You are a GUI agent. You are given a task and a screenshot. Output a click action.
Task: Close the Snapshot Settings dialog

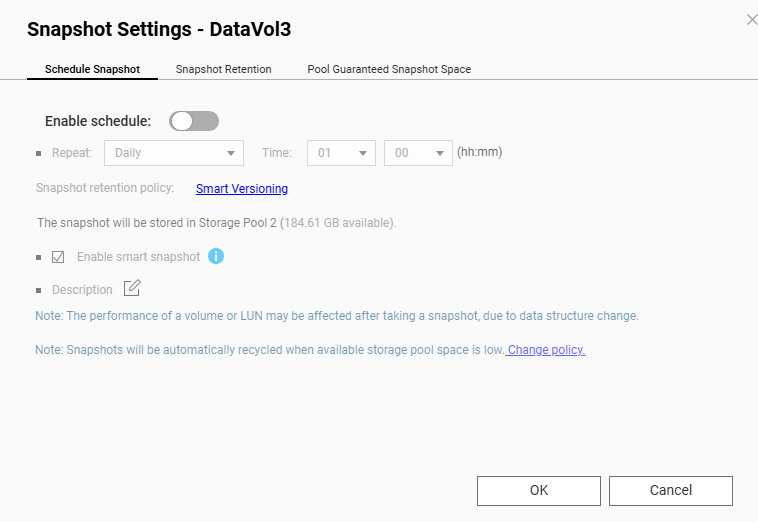(x=752, y=19)
